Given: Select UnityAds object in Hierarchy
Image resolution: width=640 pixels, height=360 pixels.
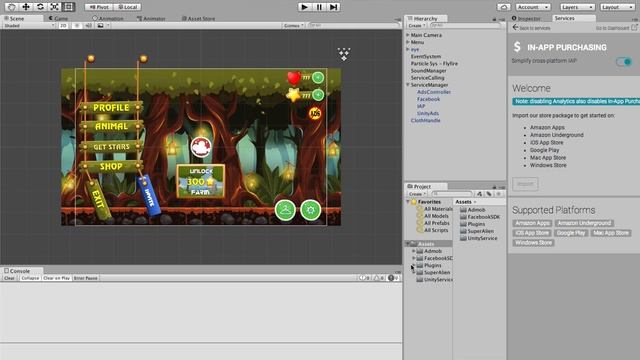Looking at the screenshot, I should pyautogui.click(x=428, y=113).
